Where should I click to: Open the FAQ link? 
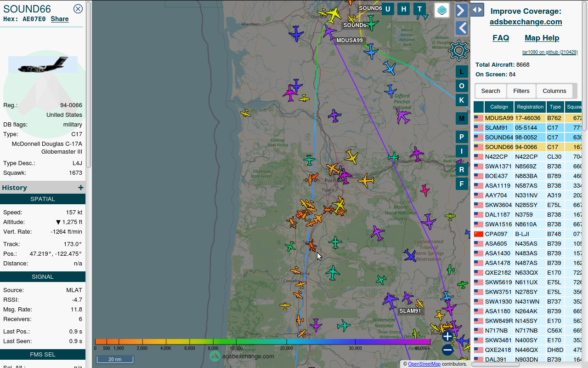(x=501, y=38)
